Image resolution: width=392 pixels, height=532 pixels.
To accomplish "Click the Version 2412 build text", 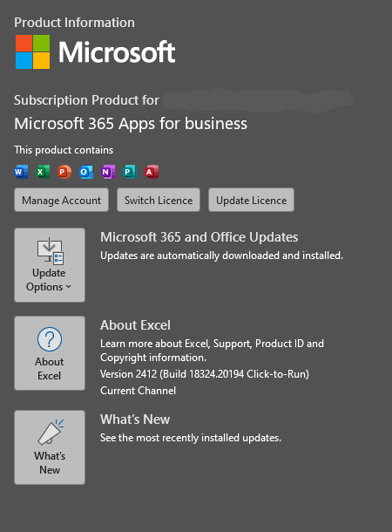I will (205, 374).
